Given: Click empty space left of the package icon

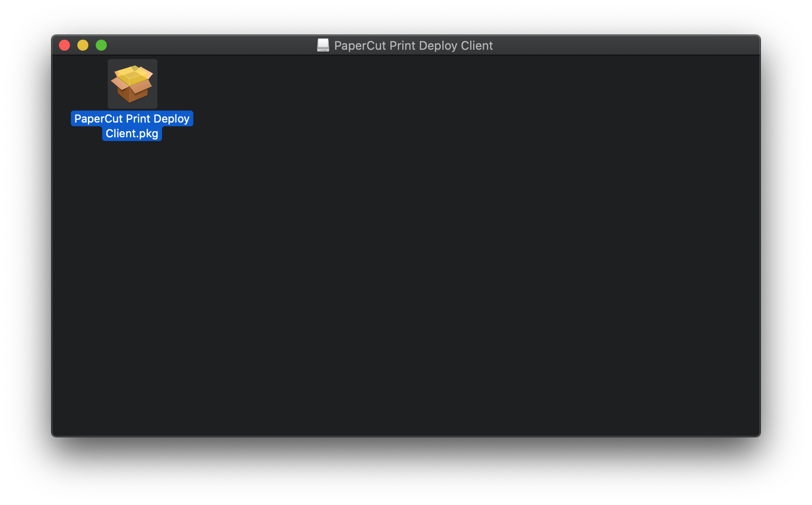Looking at the screenshot, I should pyautogui.click(x=78, y=84).
